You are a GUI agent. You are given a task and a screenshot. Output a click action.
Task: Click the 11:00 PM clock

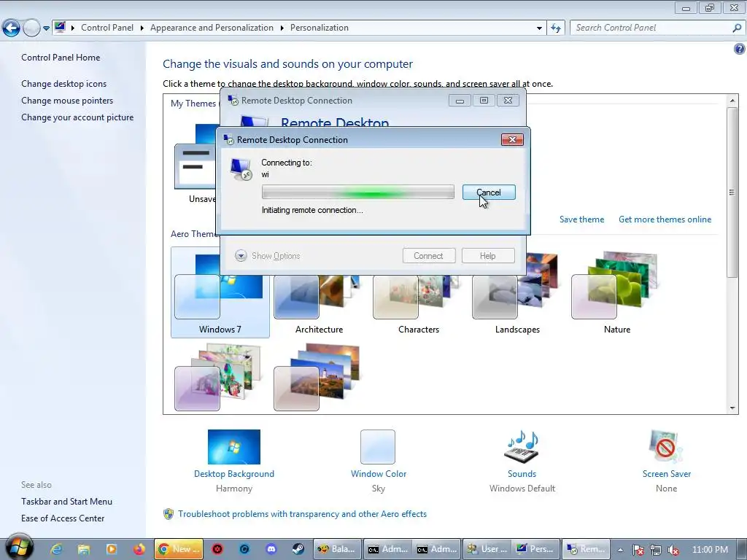coord(710,550)
